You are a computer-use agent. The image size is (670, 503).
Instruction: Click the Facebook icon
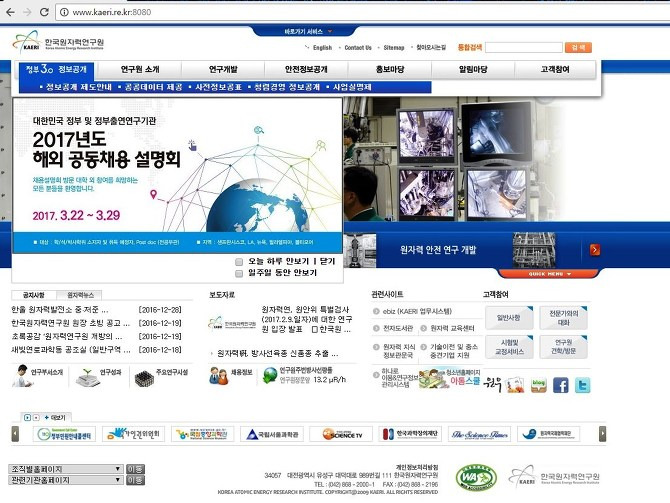click(x=561, y=385)
